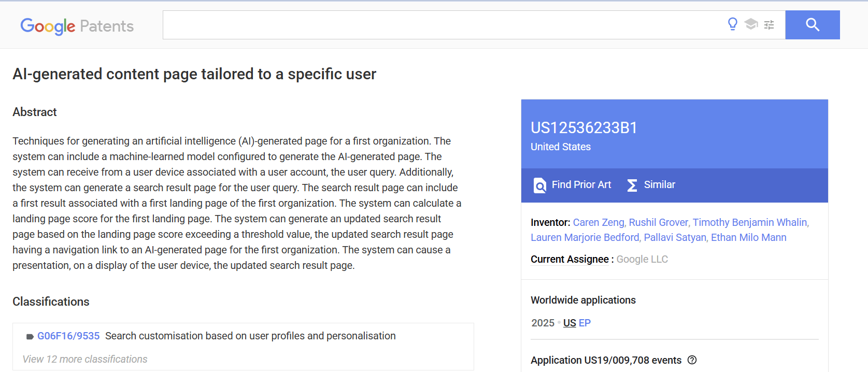The height and width of the screenshot is (372, 868).
Task: Select the EP worldwide application link
Action: pos(585,323)
